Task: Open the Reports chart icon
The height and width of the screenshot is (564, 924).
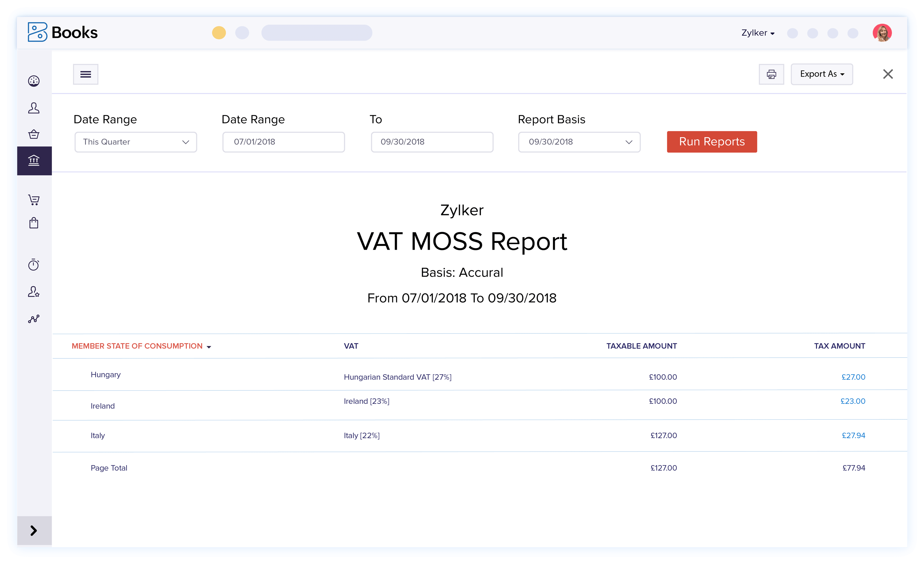Action: (34, 319)
